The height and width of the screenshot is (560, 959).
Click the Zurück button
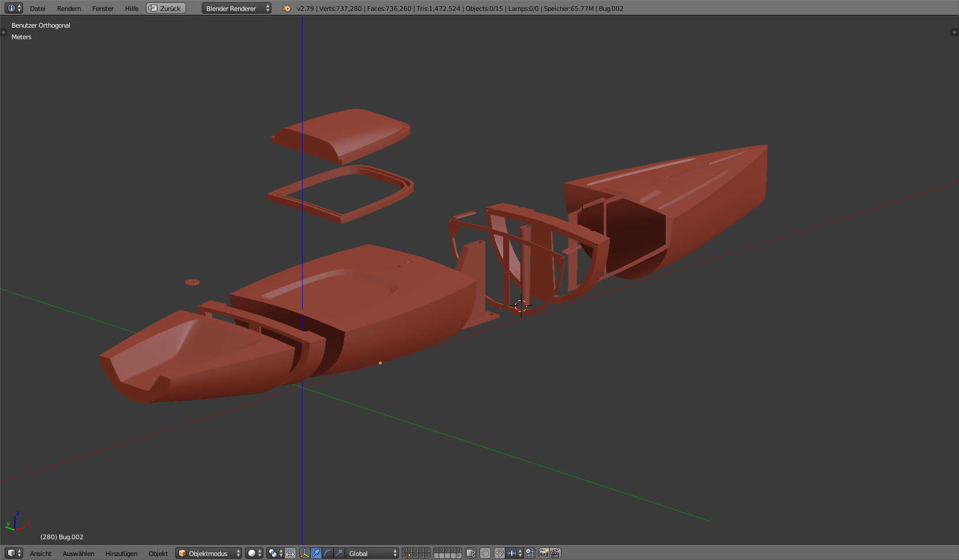(x=166, y=9)
